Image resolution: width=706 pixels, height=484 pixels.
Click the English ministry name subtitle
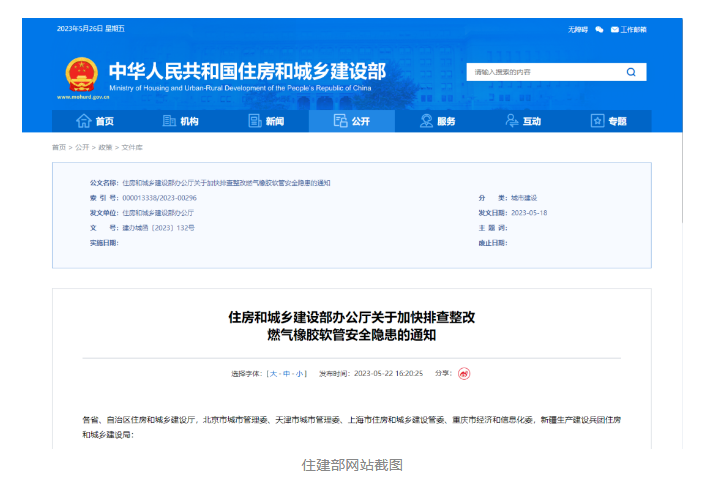coord(240,88)
